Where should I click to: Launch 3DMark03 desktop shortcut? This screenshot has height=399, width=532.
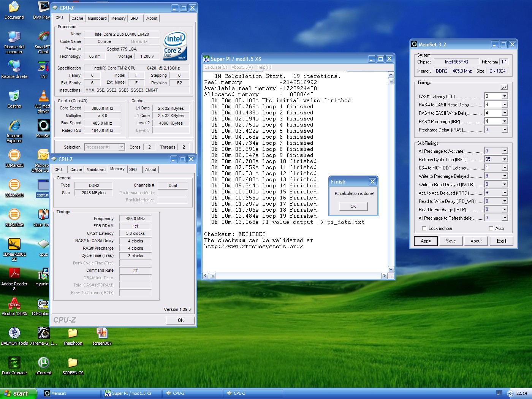click(x=14, y=158)
